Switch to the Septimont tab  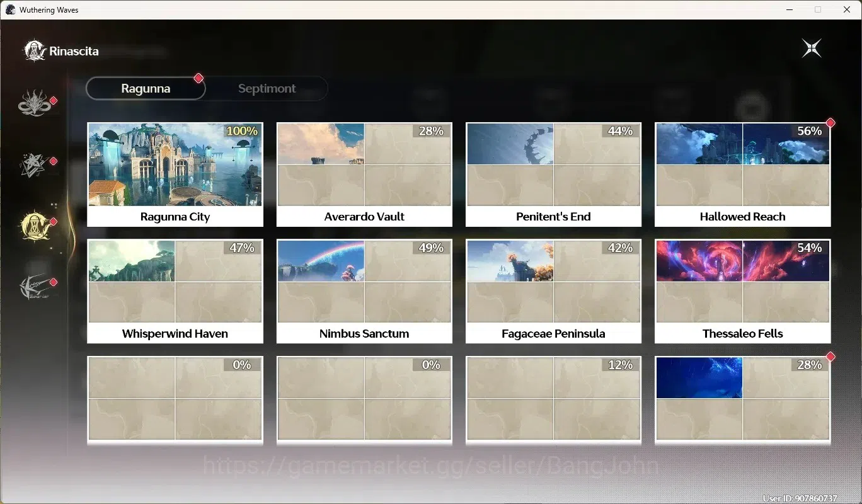[267, 88]
